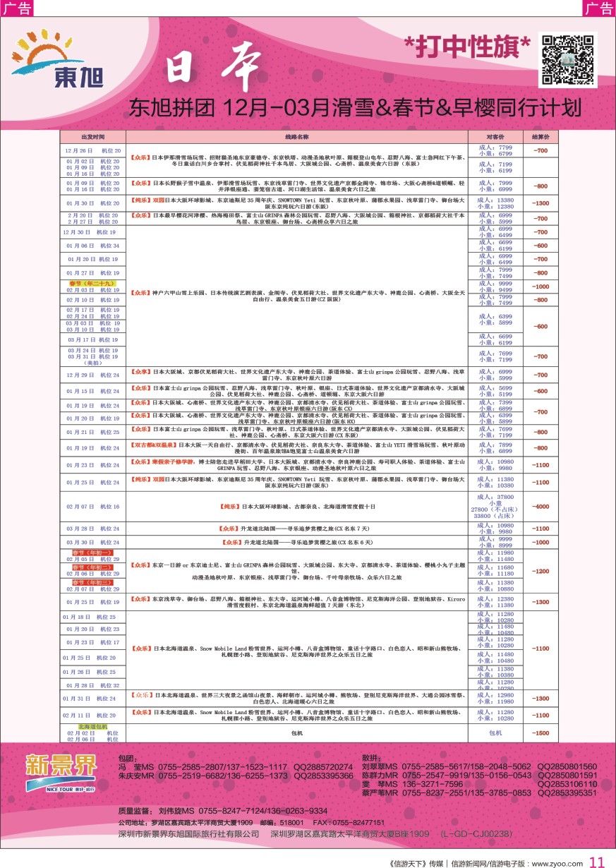Click the 成人:5699 price cell

pyautogui.click(x=495, y=390)
